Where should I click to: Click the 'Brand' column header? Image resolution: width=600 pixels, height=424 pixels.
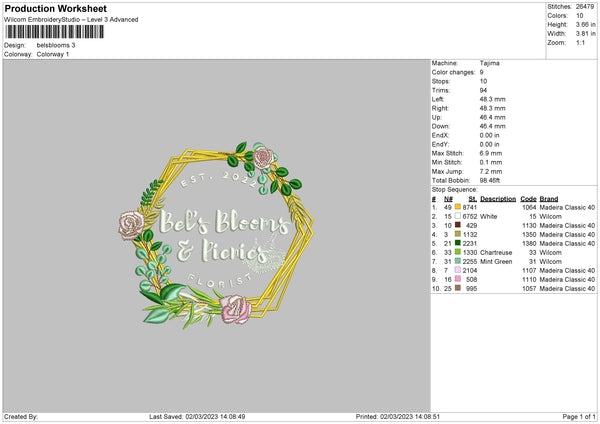click(549, 199)
